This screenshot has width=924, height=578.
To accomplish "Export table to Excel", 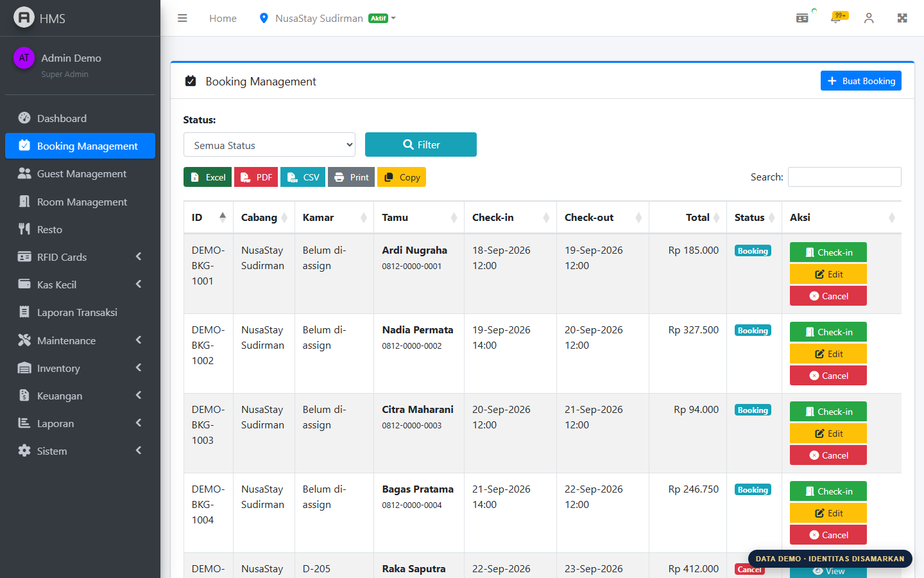I will tap(207, 177).
